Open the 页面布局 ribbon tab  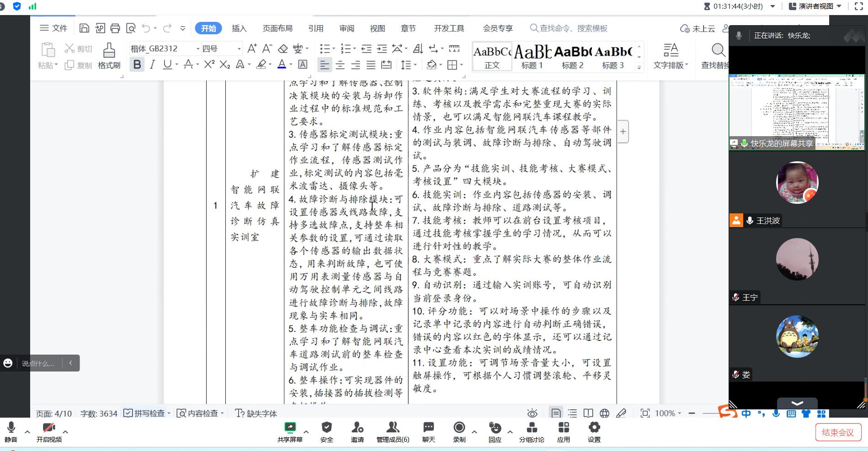(277, 28)
